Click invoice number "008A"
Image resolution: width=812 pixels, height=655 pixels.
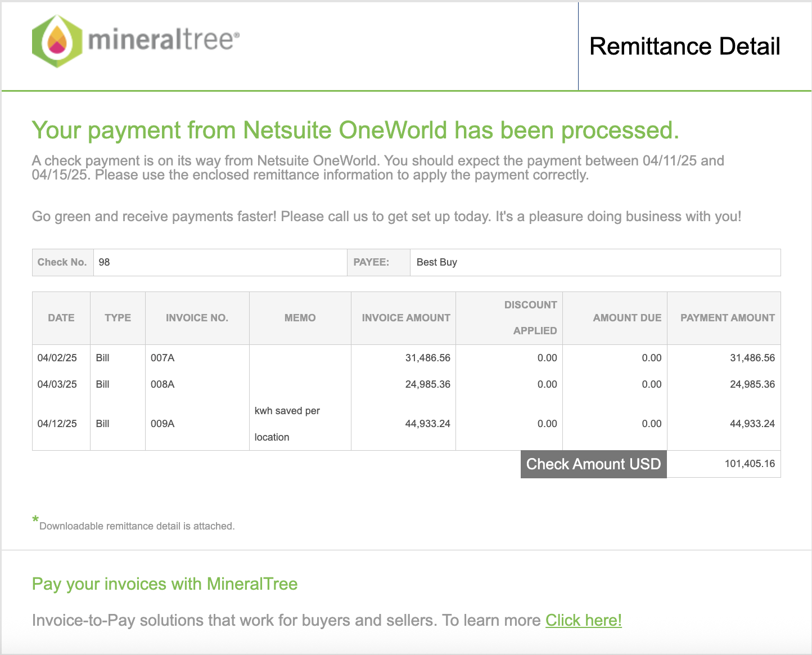tap(163, 384)
